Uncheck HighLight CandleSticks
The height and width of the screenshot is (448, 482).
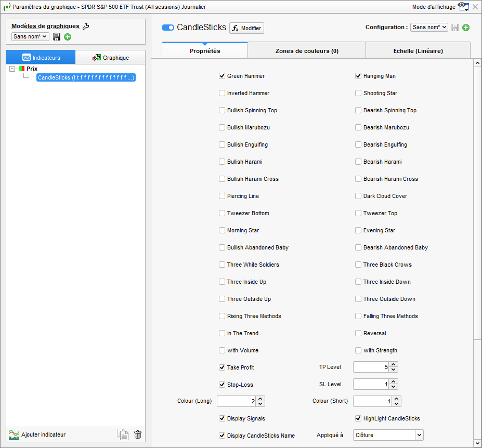coord(358,418)
